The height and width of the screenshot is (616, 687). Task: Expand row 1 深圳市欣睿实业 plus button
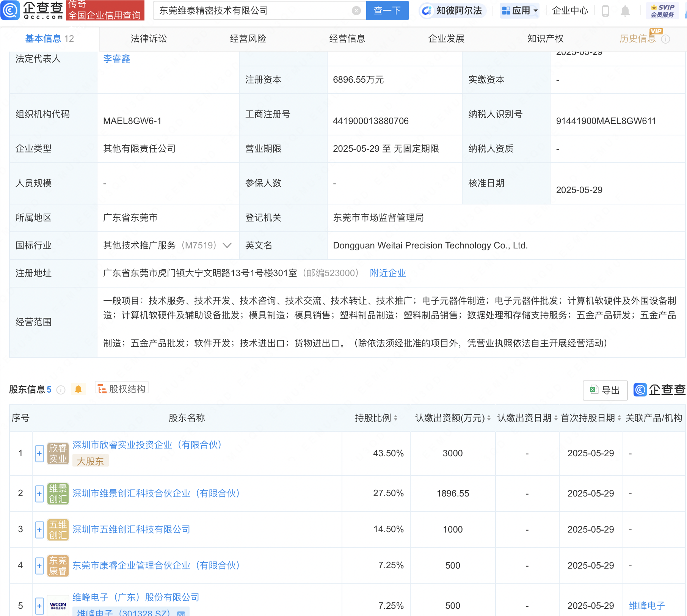[x=39, y=454]
